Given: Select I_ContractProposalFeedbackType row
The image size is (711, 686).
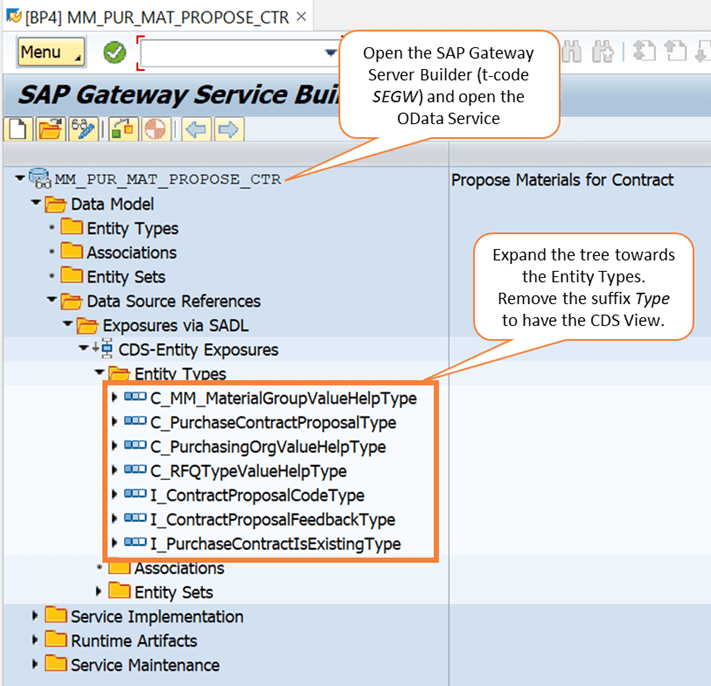Looking at the screenshot, I should pos(273,520).
